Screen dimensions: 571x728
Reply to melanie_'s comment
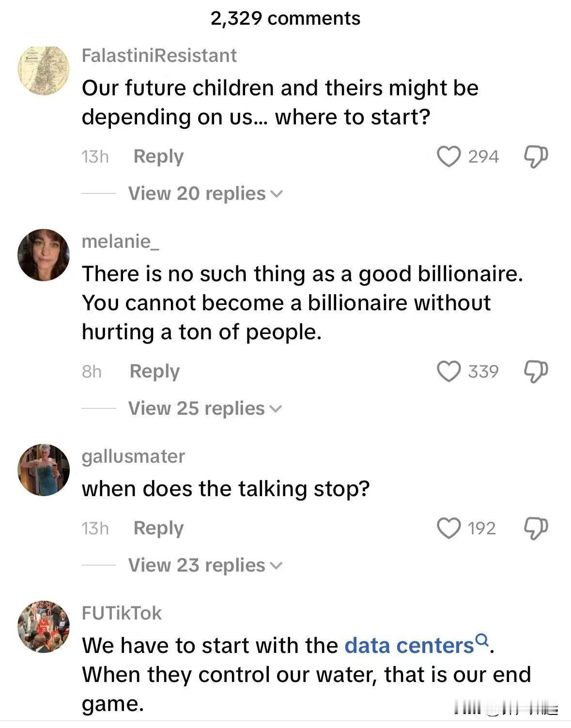pyautogui.click(x=154, y=372)
